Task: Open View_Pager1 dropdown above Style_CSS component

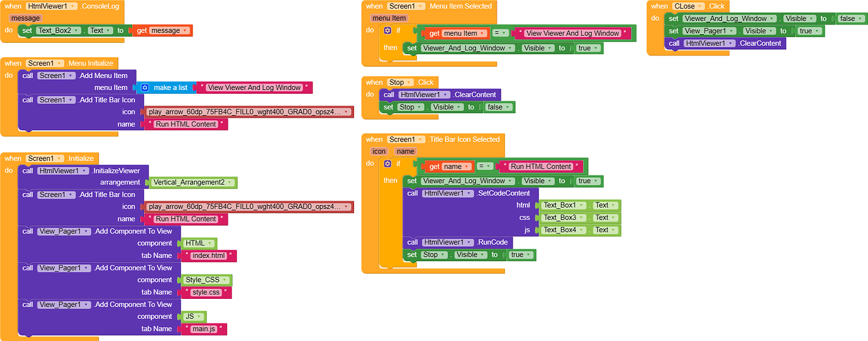Action: pos(64,268)
